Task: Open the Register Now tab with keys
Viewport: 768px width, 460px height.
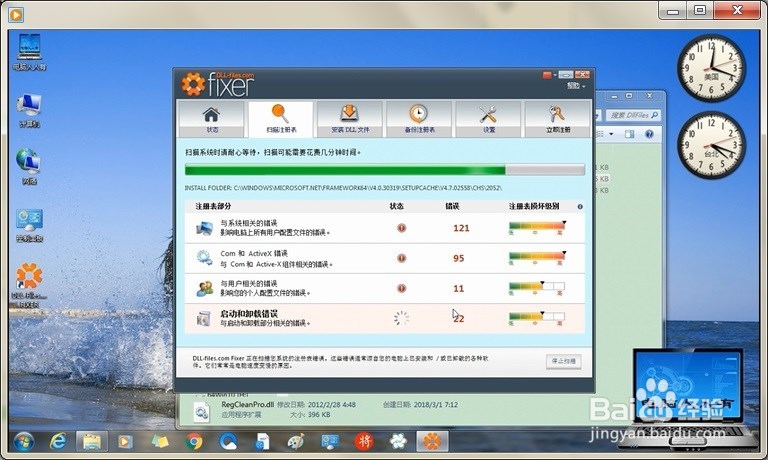Action: click(557, 119)
